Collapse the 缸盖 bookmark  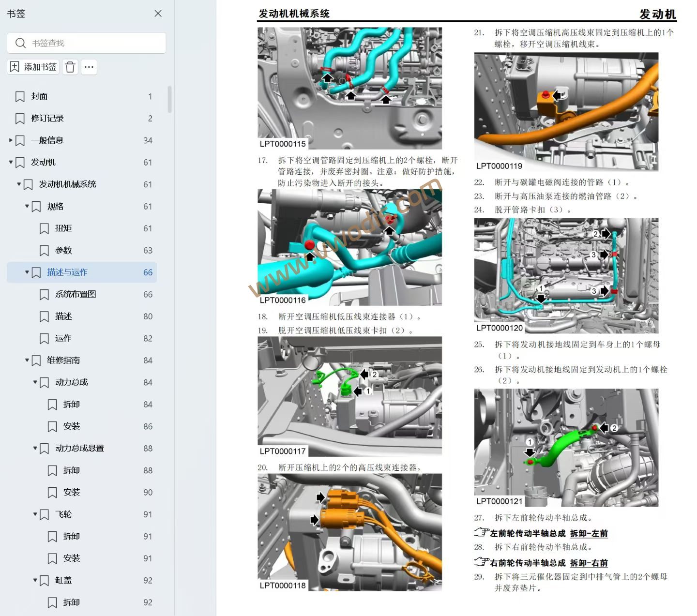[x=35, y=580]
